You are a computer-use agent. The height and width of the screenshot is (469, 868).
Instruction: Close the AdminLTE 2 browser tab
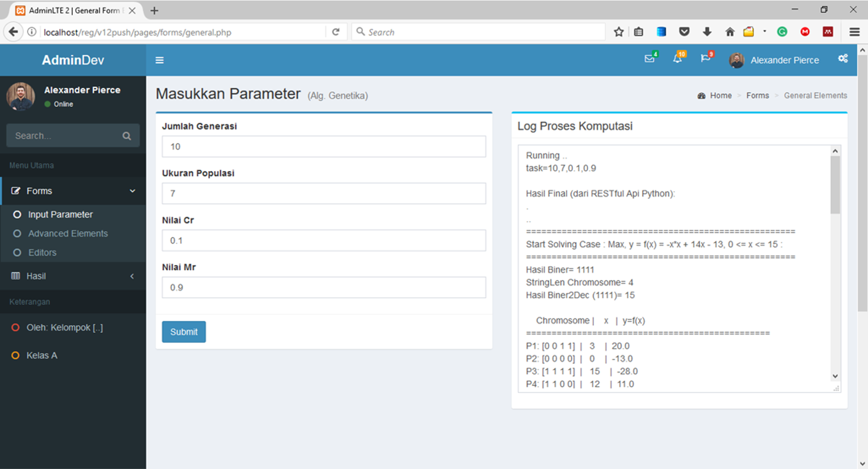pyautogui.click(x=132, y=11)
